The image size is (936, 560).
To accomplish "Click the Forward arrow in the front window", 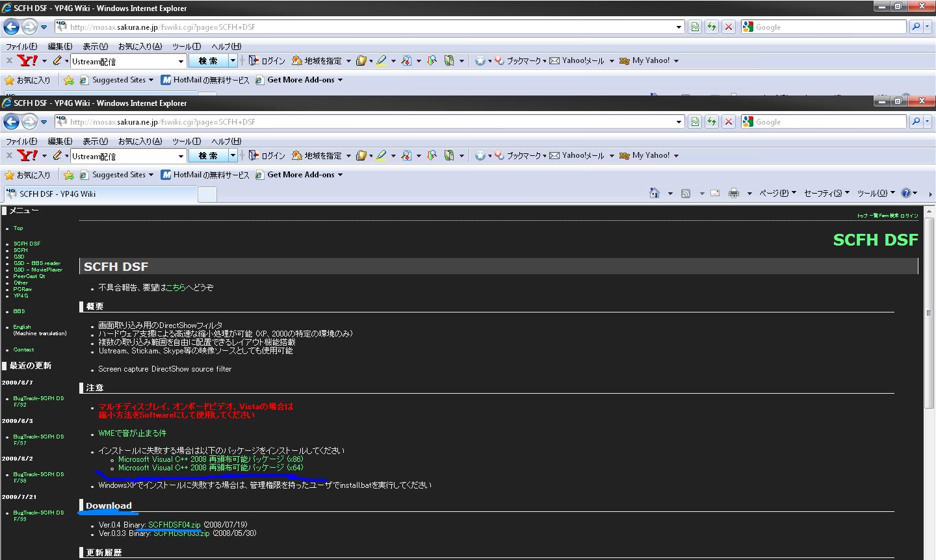I will coord(29,121).
